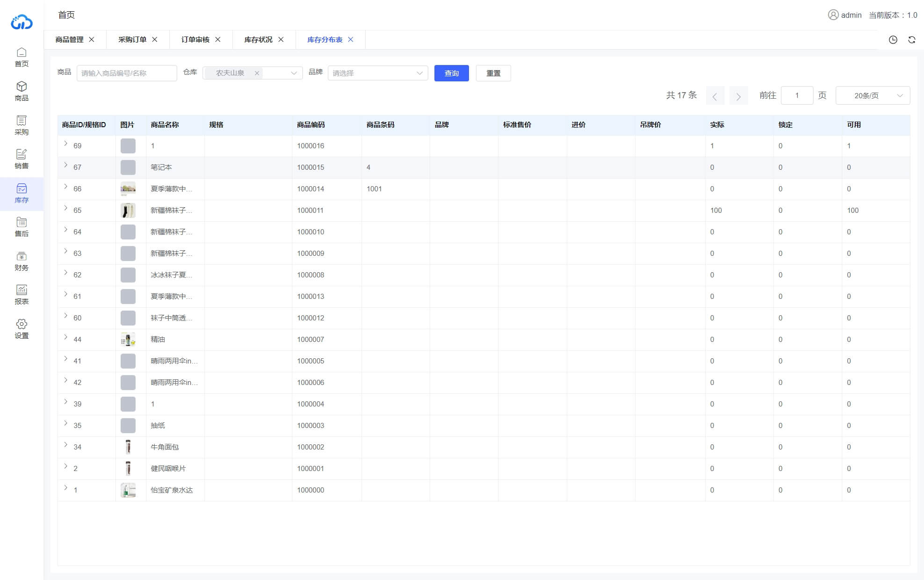This screenshot has width=924, height=580.
Task: Click the 重置 reset button
Action: (493, 73)
